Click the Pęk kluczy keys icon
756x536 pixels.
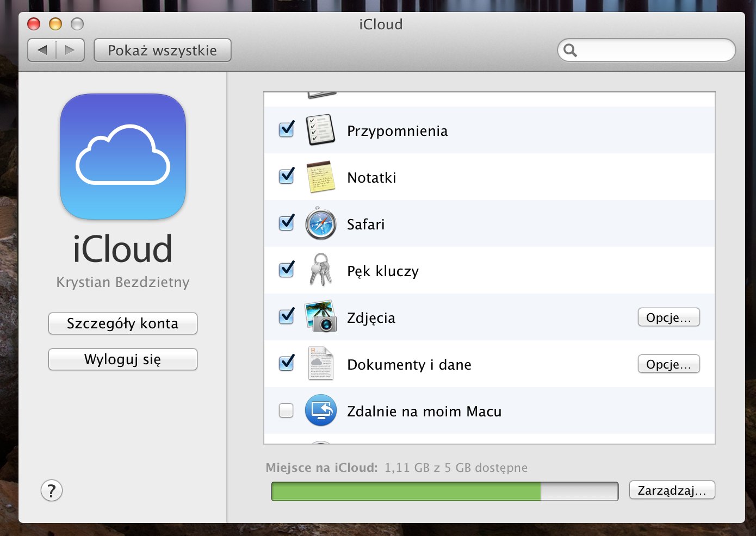(x=320, y=270)
